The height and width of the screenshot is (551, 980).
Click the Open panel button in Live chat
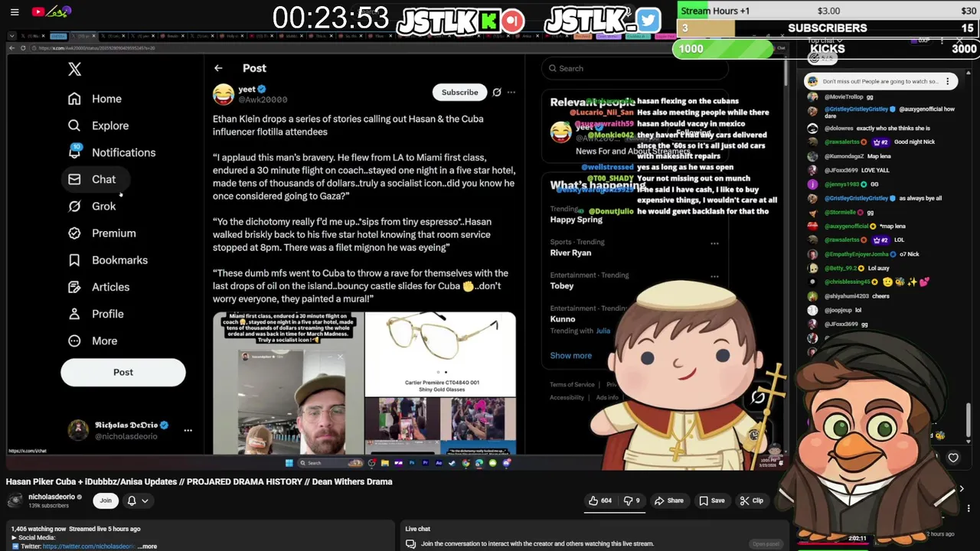pos(766,543)
